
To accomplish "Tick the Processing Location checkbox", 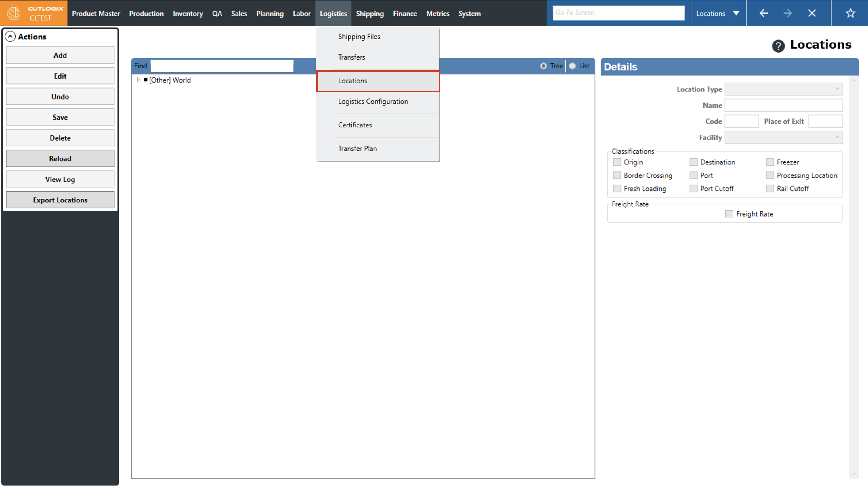I will 770,175.
